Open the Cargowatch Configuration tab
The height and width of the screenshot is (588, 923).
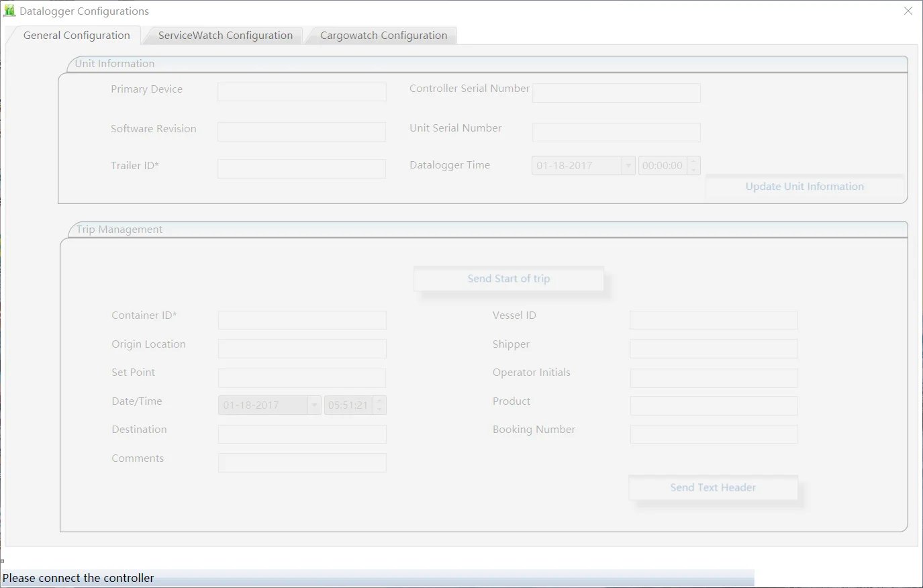click(x=382, y=36)
